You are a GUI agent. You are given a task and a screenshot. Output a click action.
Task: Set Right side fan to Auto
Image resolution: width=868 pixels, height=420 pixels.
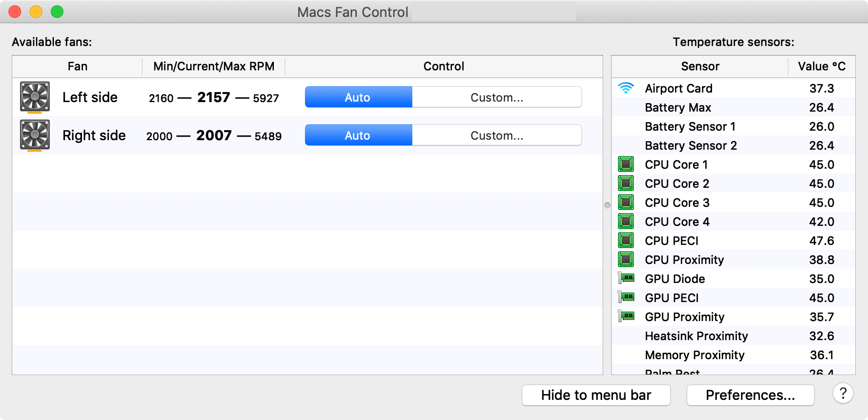point(358,135)
